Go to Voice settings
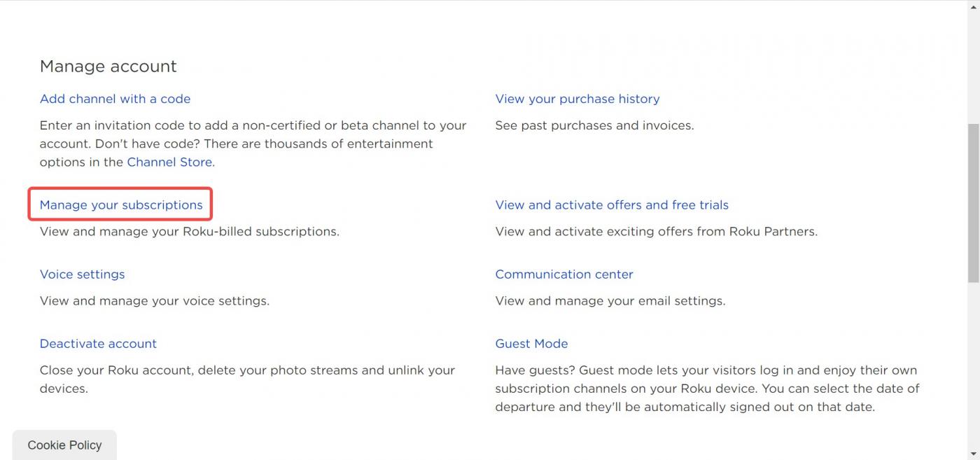 coord(82,274)
